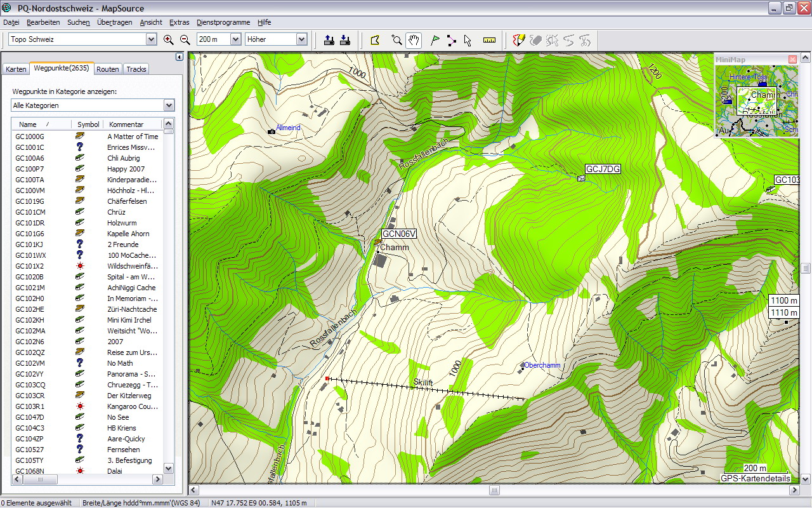Select the Wegpunkte(2635) tab
812x508 pixels.
[x=62, y=68]
